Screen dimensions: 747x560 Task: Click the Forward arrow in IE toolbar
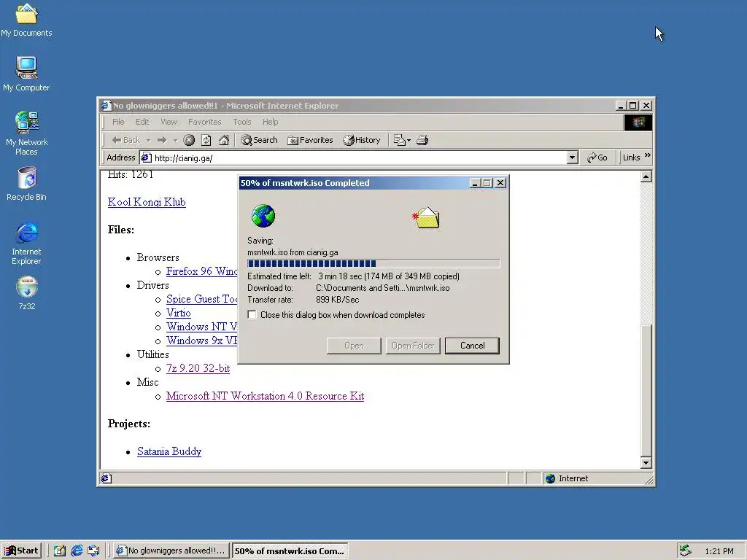(162, 140)
